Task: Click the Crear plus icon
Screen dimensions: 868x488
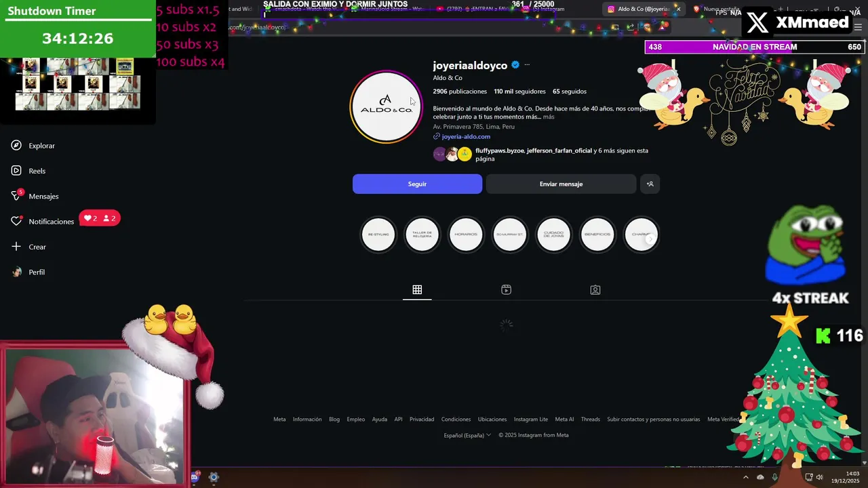Action: [16, 247]
